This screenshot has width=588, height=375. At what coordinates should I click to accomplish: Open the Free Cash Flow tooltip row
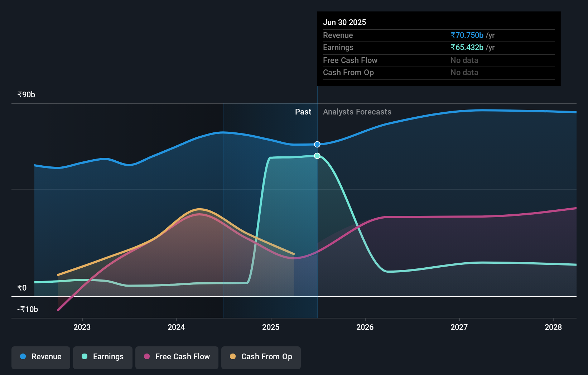(x=350, y=60)
